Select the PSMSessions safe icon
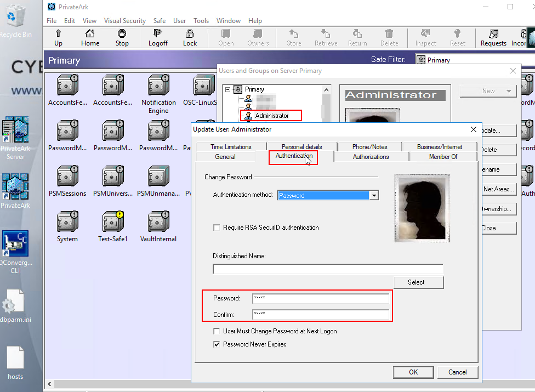This screenshot has height=392, width=535. (67, 176)
